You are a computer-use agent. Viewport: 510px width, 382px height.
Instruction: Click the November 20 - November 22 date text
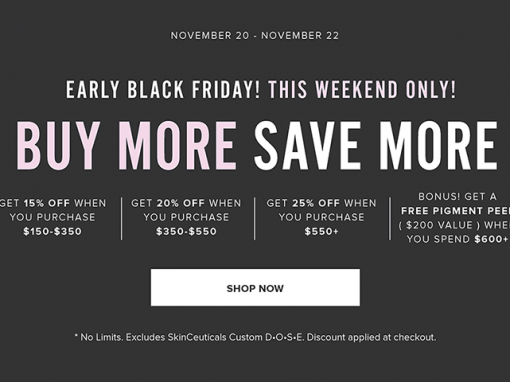[255, 35]
